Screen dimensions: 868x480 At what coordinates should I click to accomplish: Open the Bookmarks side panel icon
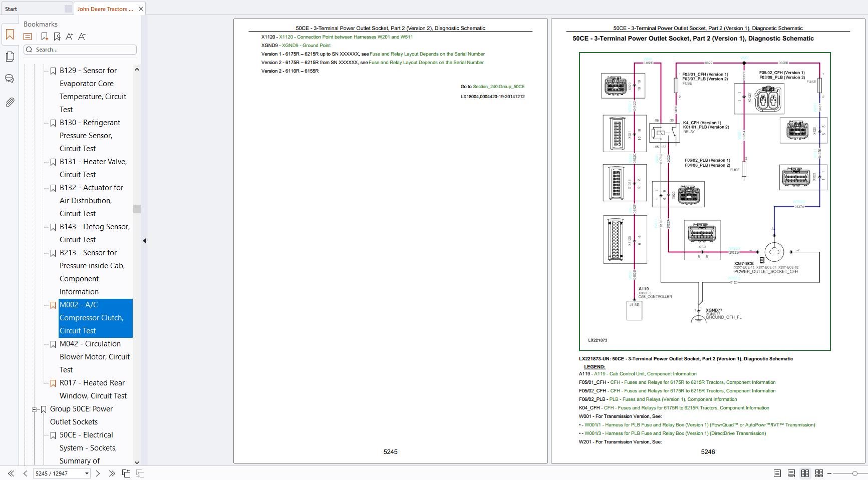click(10, 35)
